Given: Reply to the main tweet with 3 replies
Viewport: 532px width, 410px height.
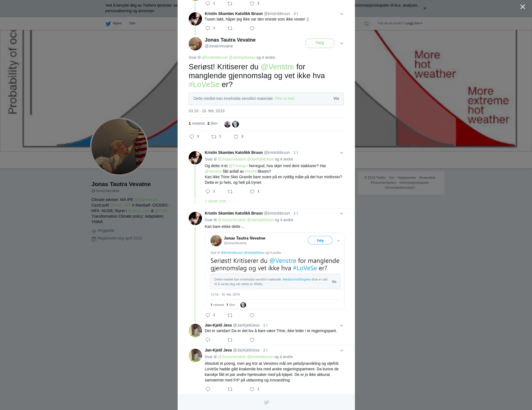Looking at the screenshot, I should (x=192, y=137).
